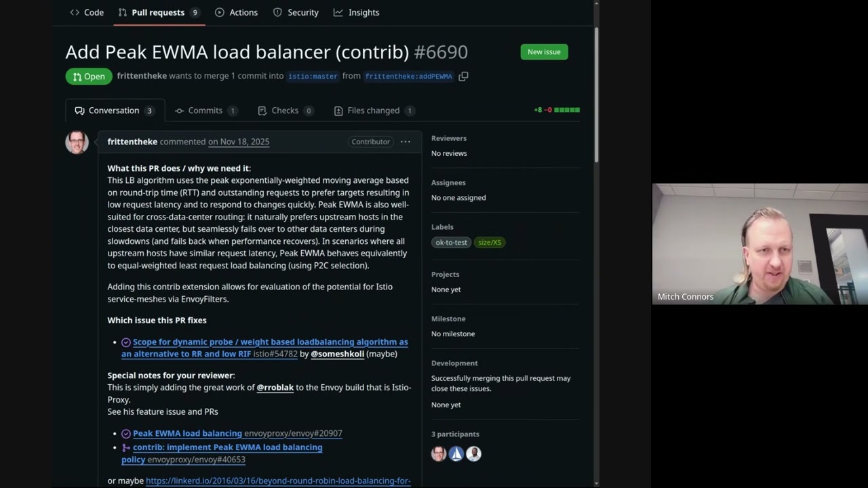Viewport: 868px width, 488px height.
Task: Open frittentheke profile link in PR header
Action: tap(142, 76)
